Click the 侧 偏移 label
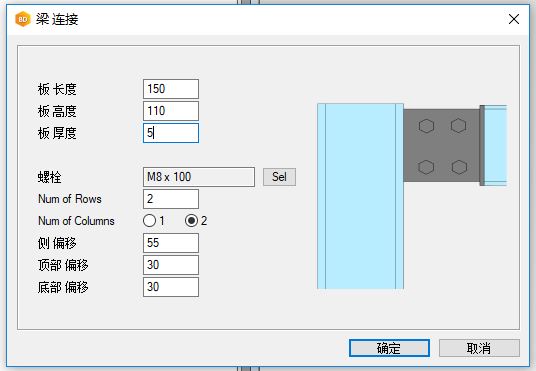Screen dimensions: 536x371 click(57, 243)
